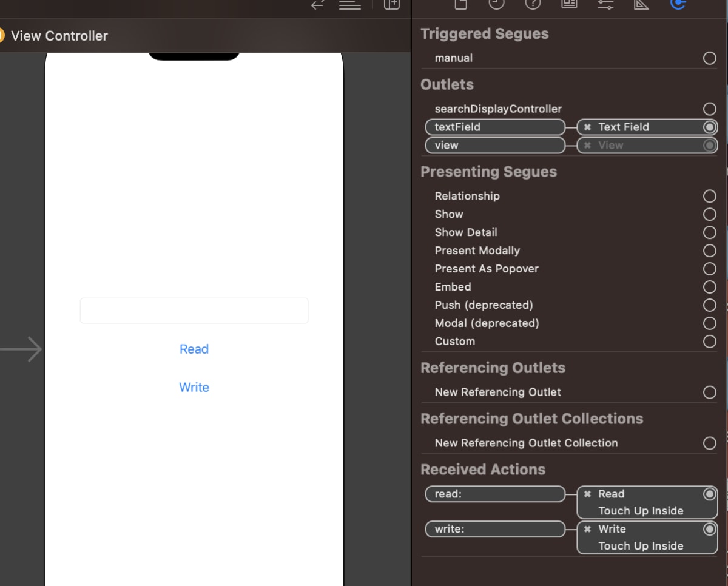Open the Size inspector ruler icon
728x586 pixels.
[x=641, y=4]
